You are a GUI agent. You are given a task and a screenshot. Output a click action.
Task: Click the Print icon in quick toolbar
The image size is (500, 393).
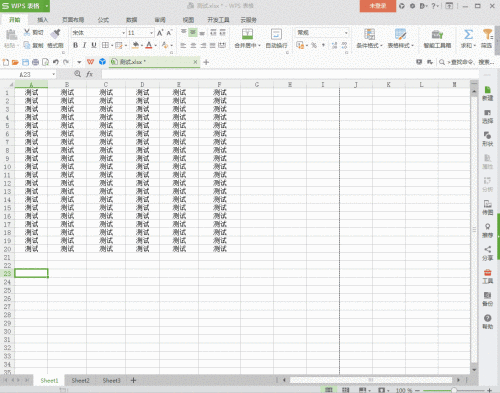click(35, 62)
